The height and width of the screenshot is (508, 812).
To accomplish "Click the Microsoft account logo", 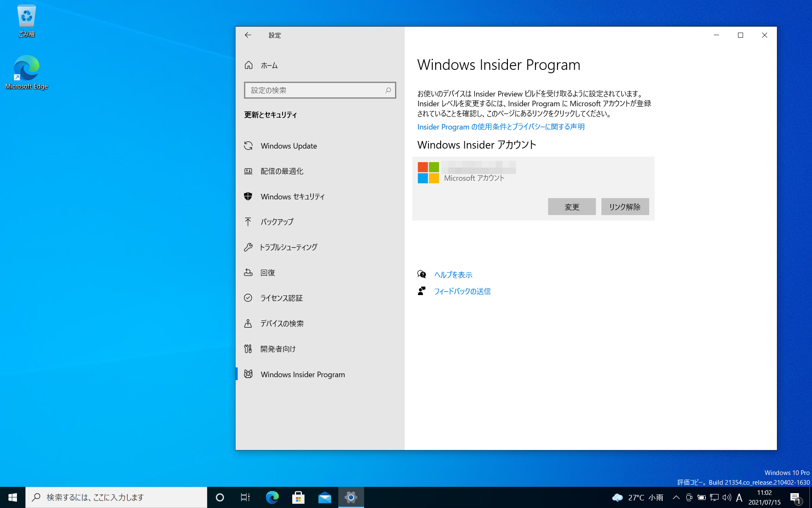I will [x=428, y=173].
